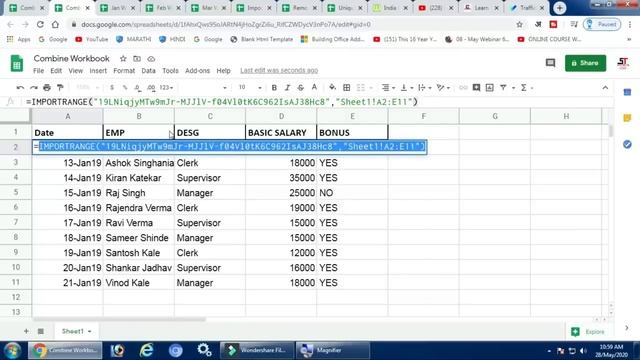The height and width of the screenshot is (360, 640).
Task: Toggle italic formatting
Action: pyautogui.click(x=287, y=88)
